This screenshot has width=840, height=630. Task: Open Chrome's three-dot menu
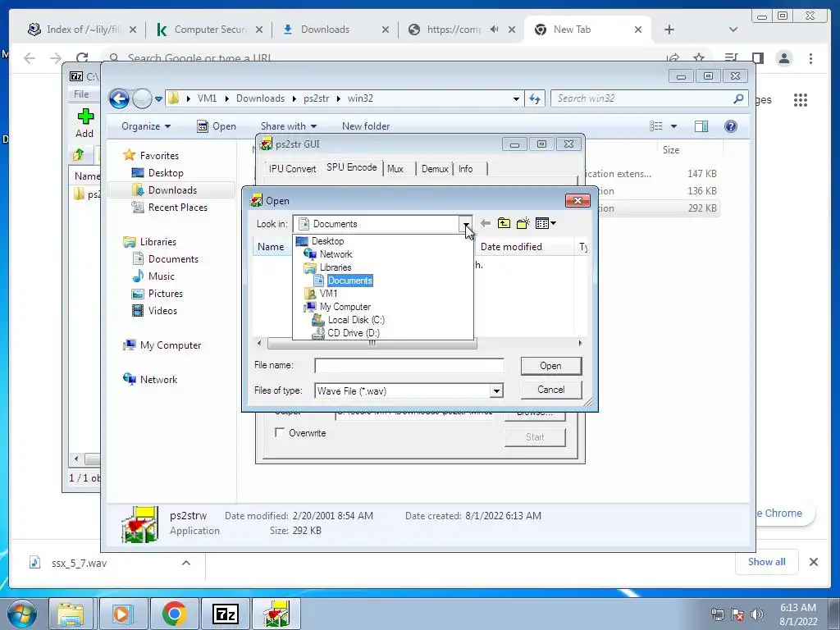[811, 58]
